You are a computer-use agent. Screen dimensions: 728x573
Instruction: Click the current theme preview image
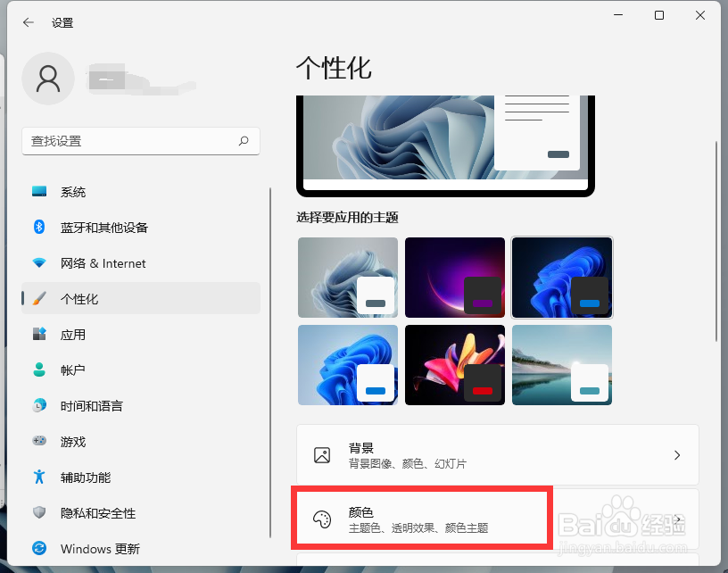click(445, 145)
